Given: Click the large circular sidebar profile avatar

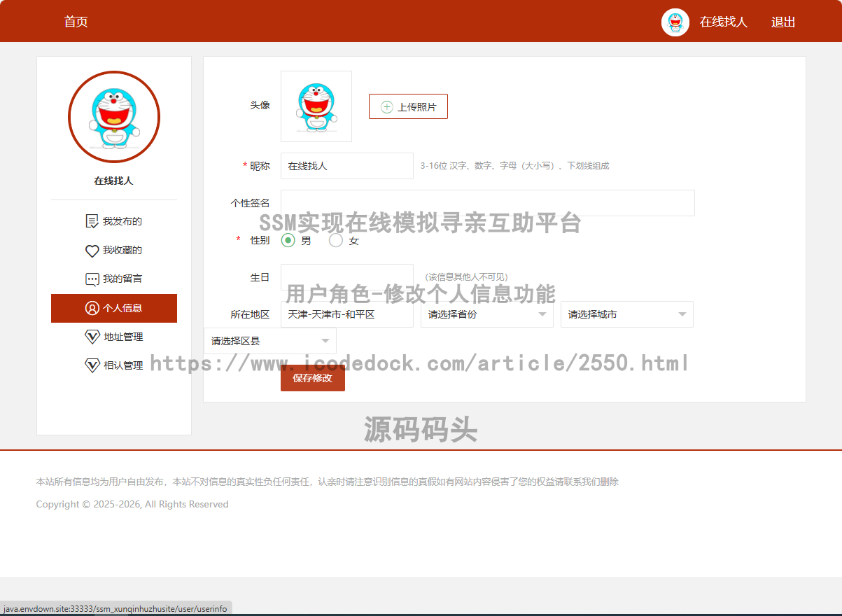Looking at the screenshot, I should (x=114, y=117).
